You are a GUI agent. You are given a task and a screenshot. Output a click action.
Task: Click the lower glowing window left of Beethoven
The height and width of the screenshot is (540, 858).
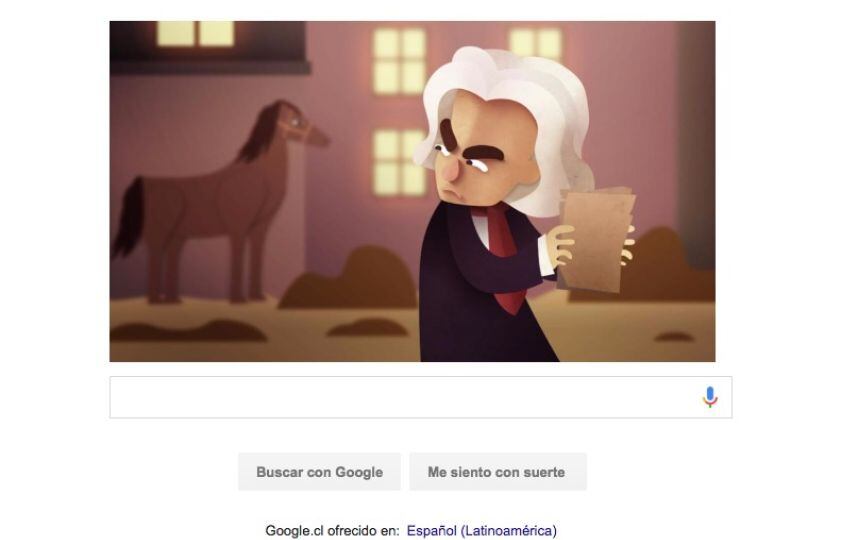(x=398, y=162)
